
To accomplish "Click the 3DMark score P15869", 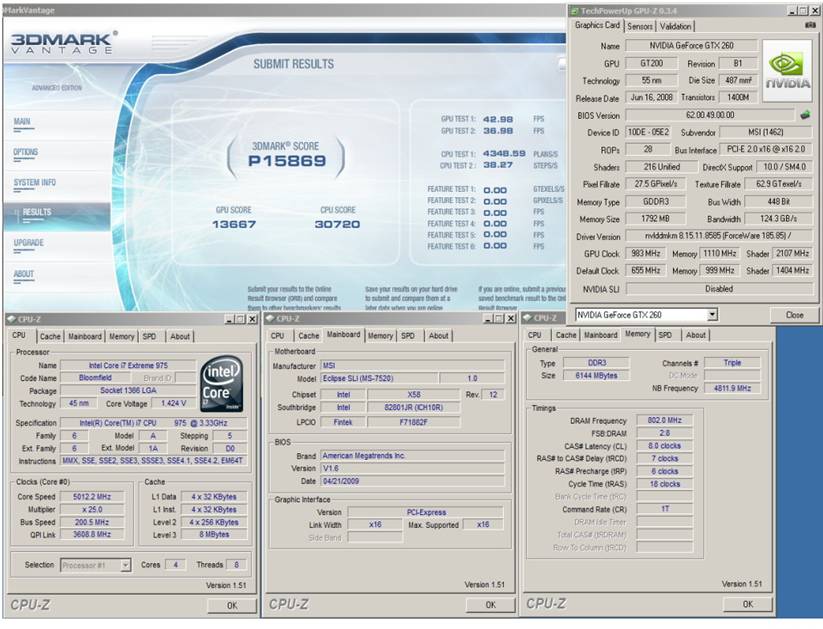I will coord(287,161).
